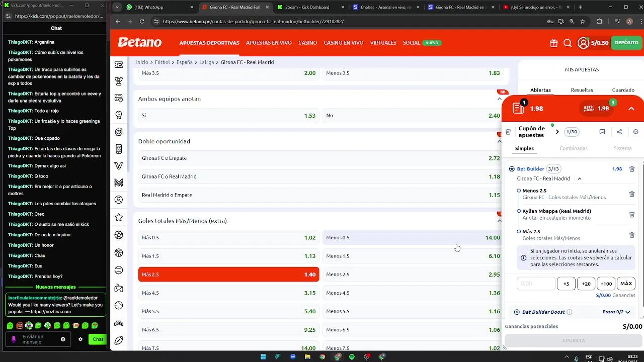644x362 pixels.
Task: Share the betting coupon
Action: click(x=619, y=132)
